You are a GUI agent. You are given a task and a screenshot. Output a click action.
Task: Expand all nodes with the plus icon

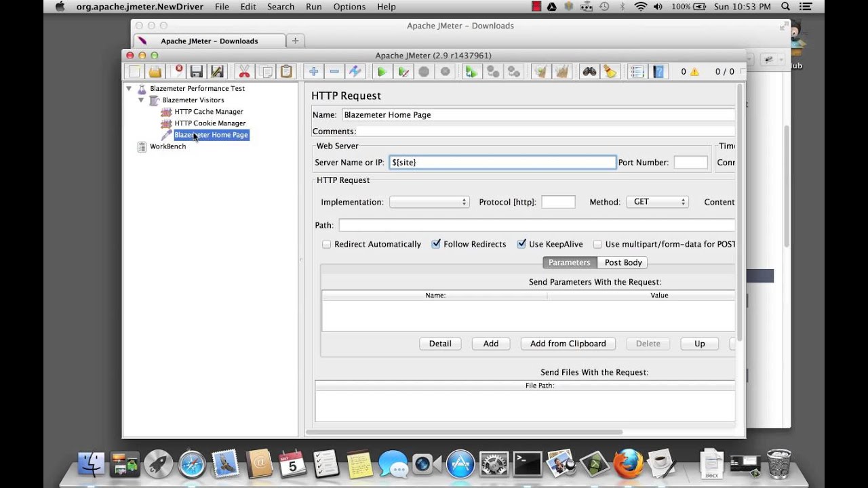click(313, 71)
